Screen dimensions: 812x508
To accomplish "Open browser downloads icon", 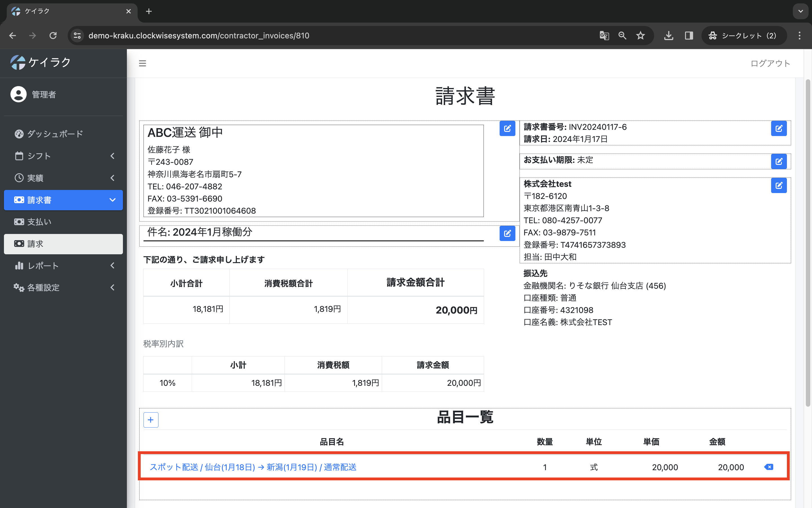I will point(668,36).
